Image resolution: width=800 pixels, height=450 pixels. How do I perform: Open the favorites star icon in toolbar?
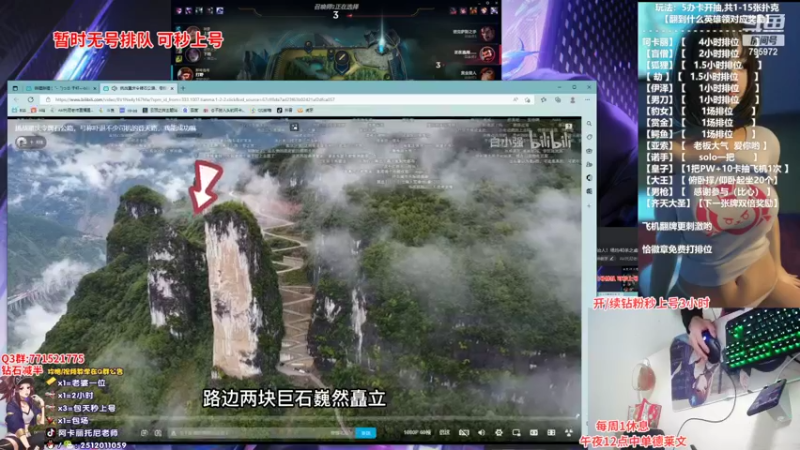tap(543, 99)
